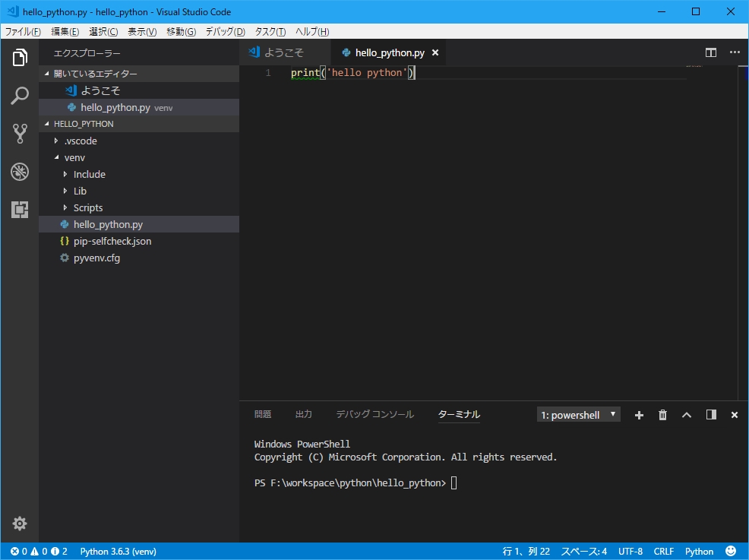The image size is (749, 560).
Task: Expand the Lib folder
Action: click(x=139, y=191)
